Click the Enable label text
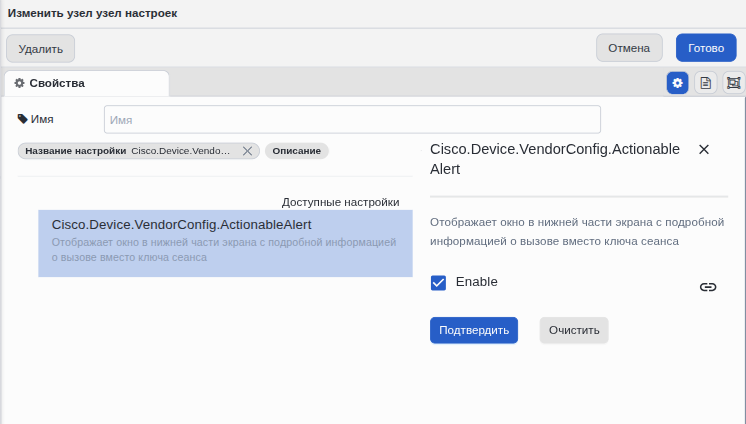The image size is (746, 424). click(x=476, y=282)
